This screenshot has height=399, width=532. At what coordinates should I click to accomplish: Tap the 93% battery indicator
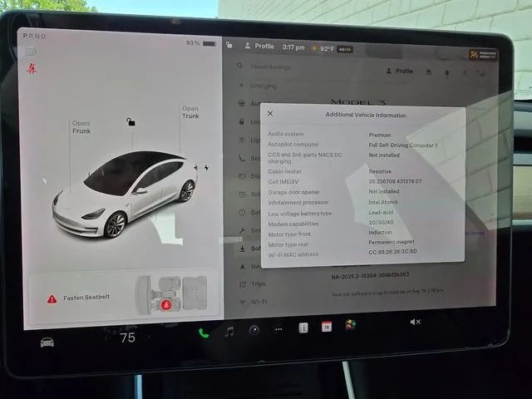click(201, 43)
